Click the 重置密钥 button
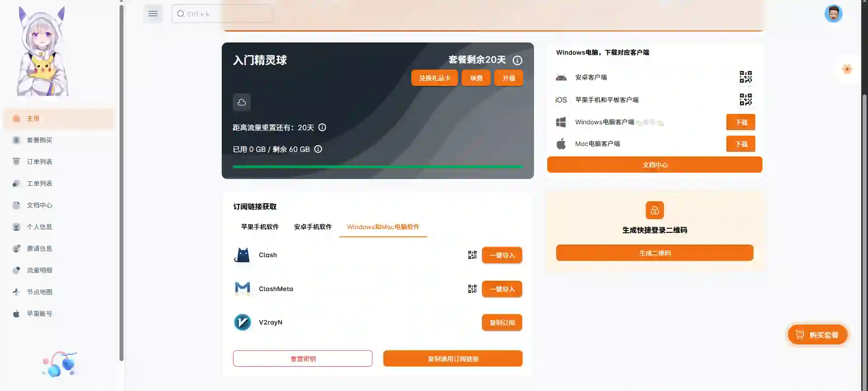 point(303,358)
